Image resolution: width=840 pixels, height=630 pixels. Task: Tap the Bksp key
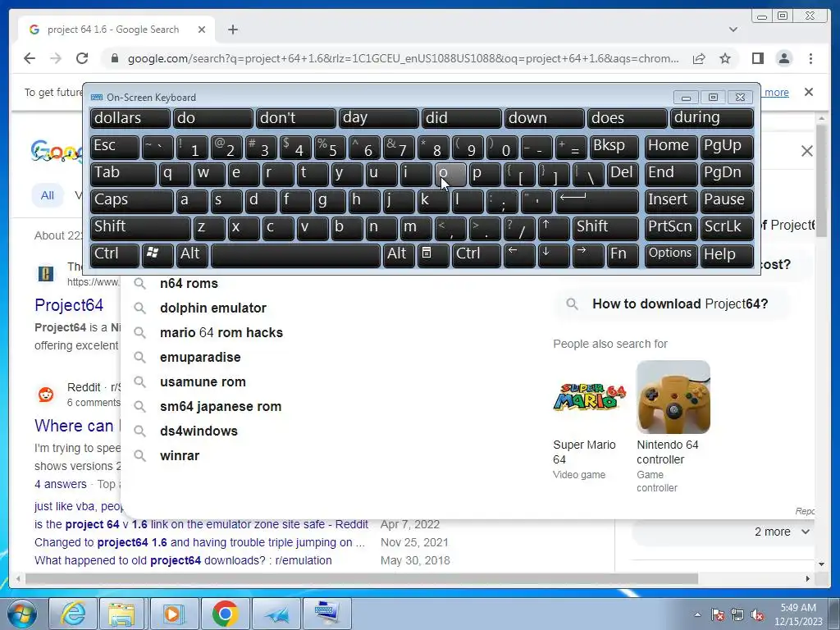[x=614, y=147]
